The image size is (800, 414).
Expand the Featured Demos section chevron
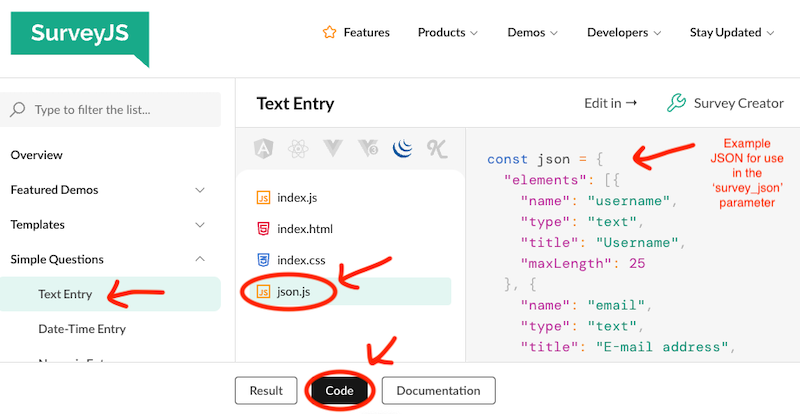click(200, 190)
